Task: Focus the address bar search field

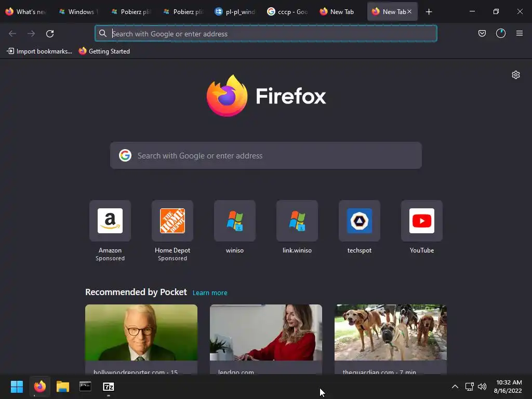Action: click(265, 34)
